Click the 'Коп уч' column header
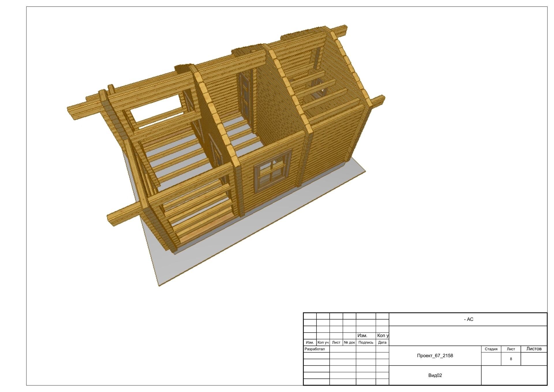 pyautogui.click(x=323, y=342)
